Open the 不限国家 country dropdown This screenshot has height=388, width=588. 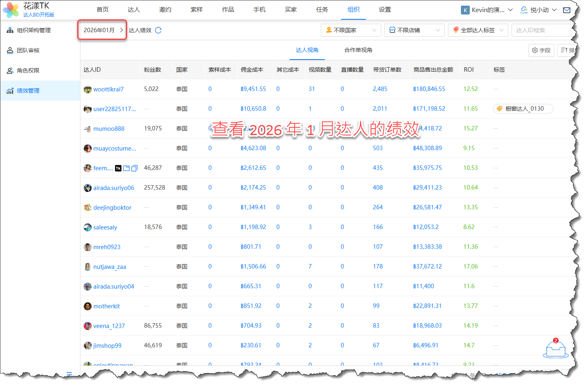click(x=351, y=30)
